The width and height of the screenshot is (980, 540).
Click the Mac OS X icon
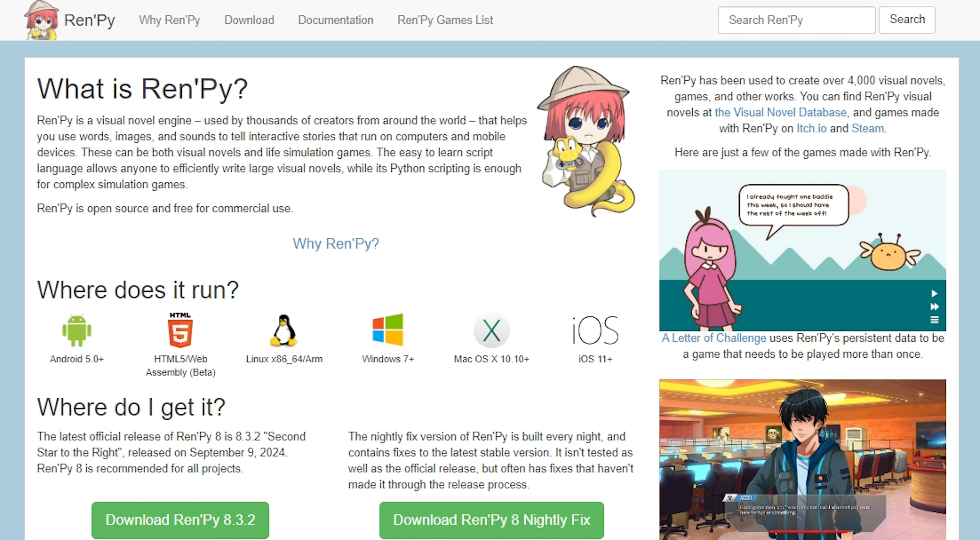coord(492,331)
